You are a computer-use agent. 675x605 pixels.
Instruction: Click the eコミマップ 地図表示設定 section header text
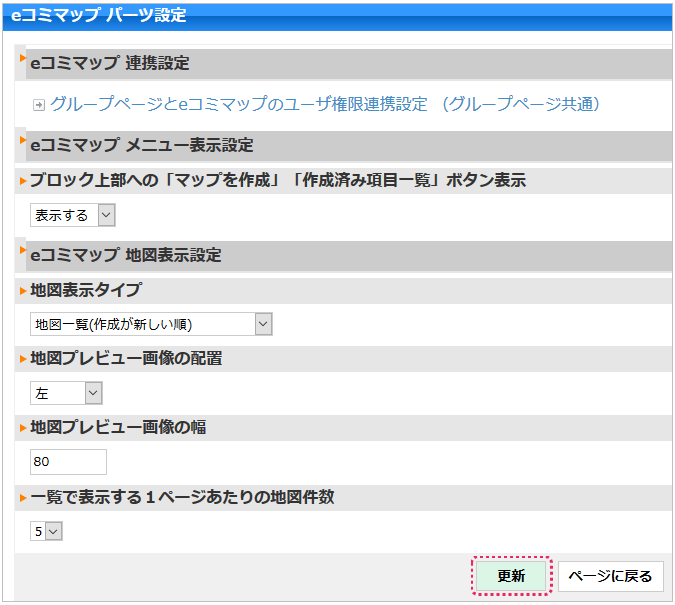tap(126, 255)
